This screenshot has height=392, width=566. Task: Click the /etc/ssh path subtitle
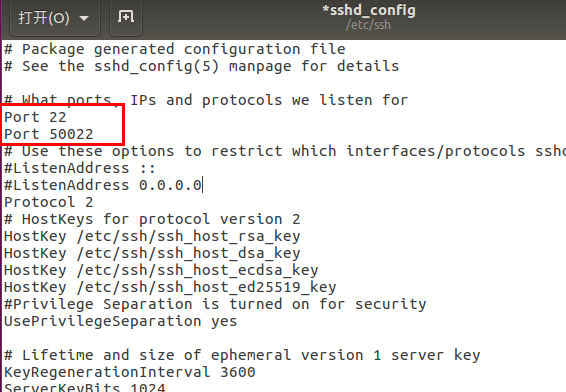[x=368, y=25]
